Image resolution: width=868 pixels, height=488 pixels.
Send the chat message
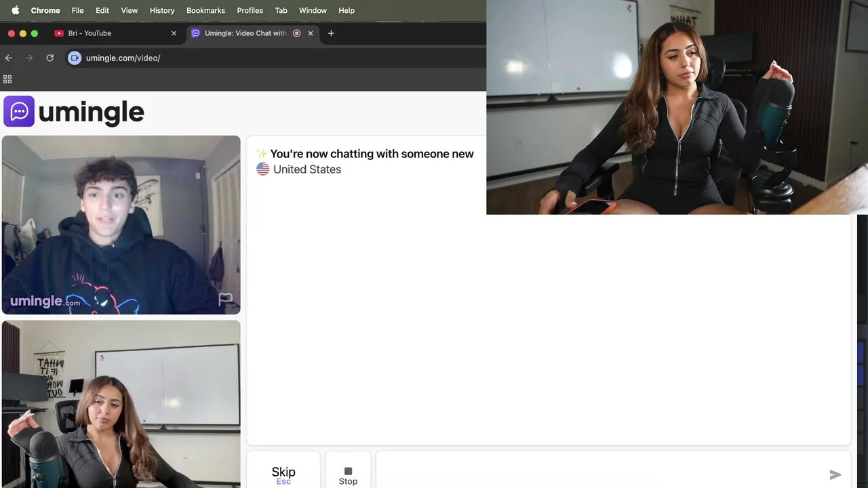coord(835,475)
